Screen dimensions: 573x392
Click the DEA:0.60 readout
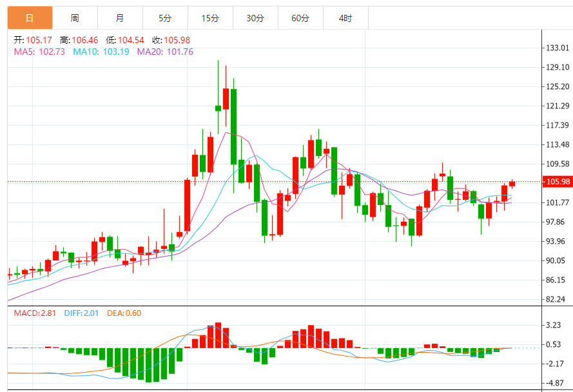124,313
